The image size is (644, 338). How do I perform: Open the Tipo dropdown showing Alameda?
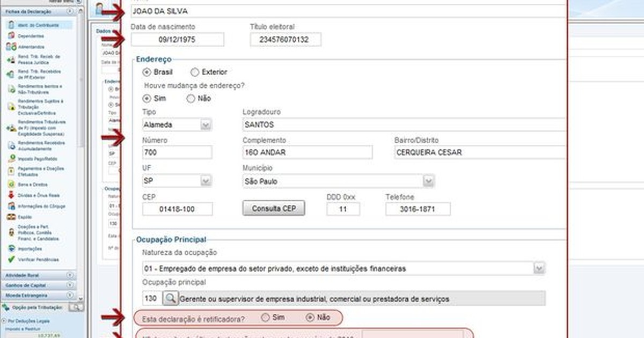206,124
